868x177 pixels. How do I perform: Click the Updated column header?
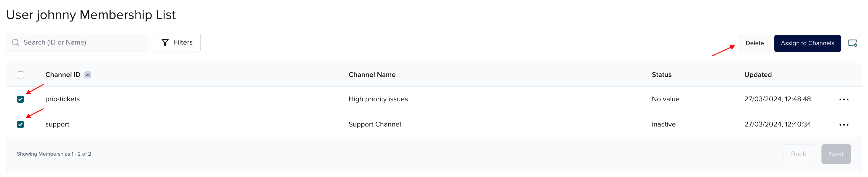pyautogui.click(x=757, y=75)
